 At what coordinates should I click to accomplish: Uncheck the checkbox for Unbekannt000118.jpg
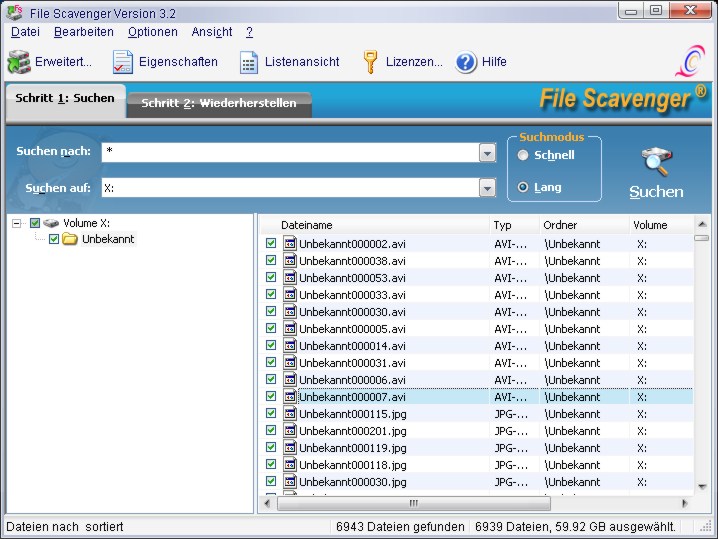(x=271, y=464)
